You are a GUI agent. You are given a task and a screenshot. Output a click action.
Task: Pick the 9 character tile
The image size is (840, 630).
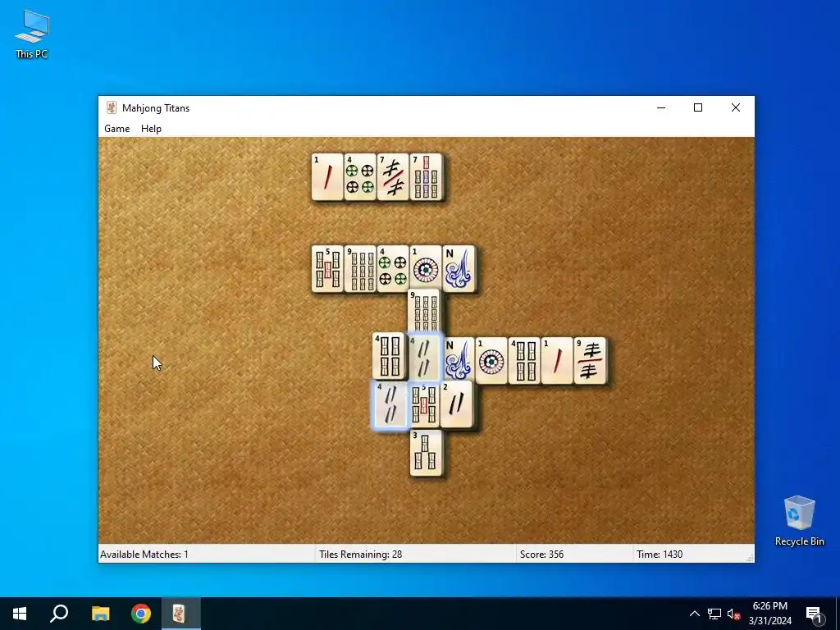click(x=590, y=360)
